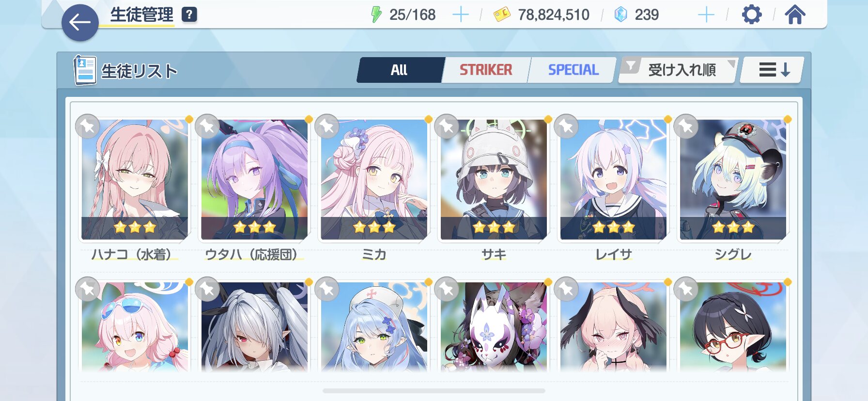Select the All tab
Image resolution: width=868 pixels, height=401 pixels.
coord(399,70)
